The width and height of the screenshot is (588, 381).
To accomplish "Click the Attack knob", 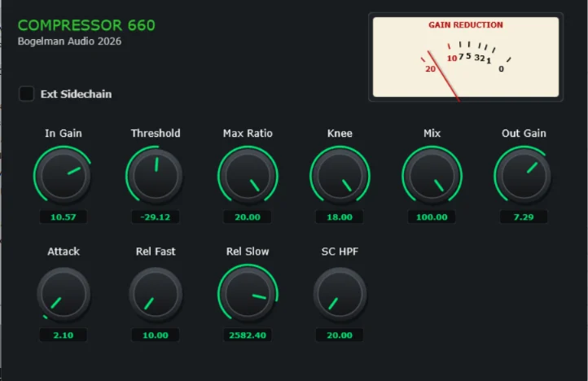I will pyautogui.click(x=64, y=294).
